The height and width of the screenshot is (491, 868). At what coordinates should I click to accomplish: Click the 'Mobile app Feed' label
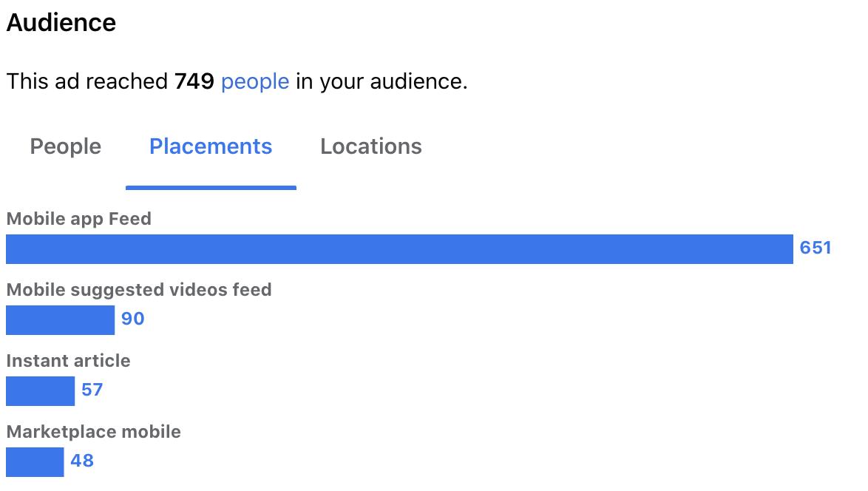pos(78,219)
